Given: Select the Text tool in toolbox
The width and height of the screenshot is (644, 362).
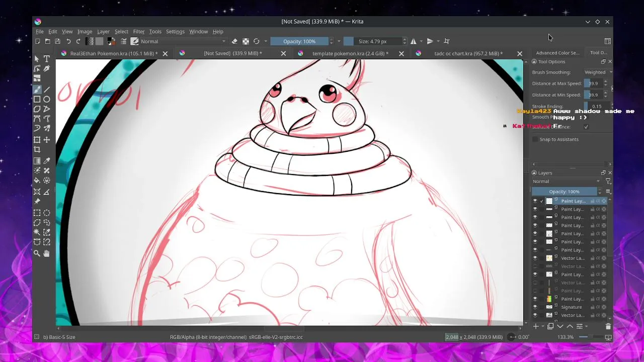Looking at the screenshot, I should click(47, 59).
